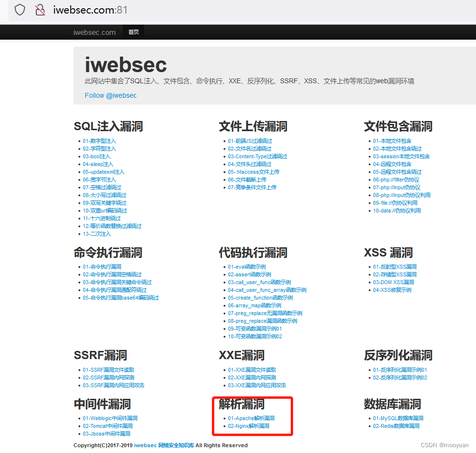Open 03-Content-Type过滤绕过 link
This screenshot has width=476, height=453.
pos(257,156)
